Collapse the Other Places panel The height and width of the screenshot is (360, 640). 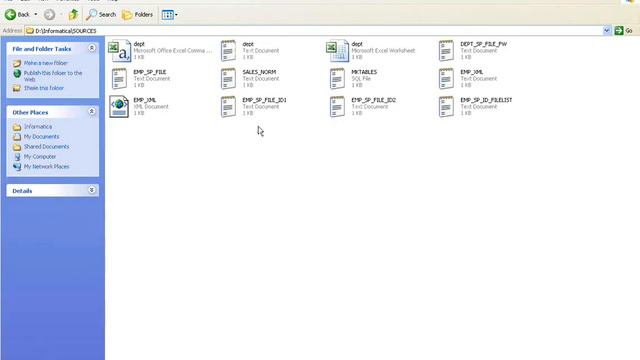click(x=92, y=112)
